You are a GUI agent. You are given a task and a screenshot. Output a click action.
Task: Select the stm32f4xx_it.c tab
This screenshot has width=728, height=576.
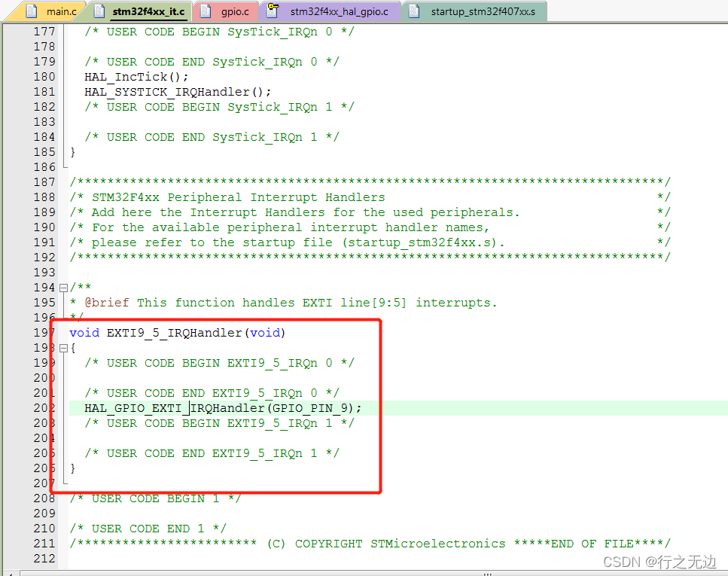click(142, 11)
